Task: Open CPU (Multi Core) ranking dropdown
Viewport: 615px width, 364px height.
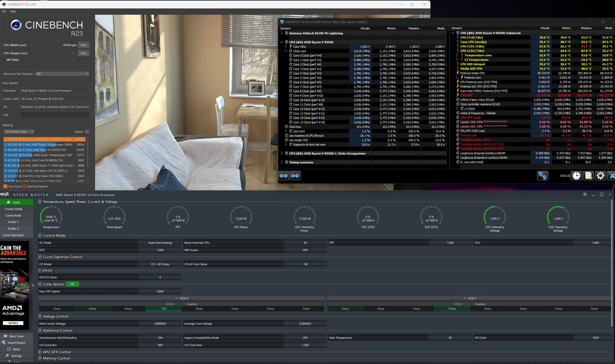Action: click(x=19, y=132)
